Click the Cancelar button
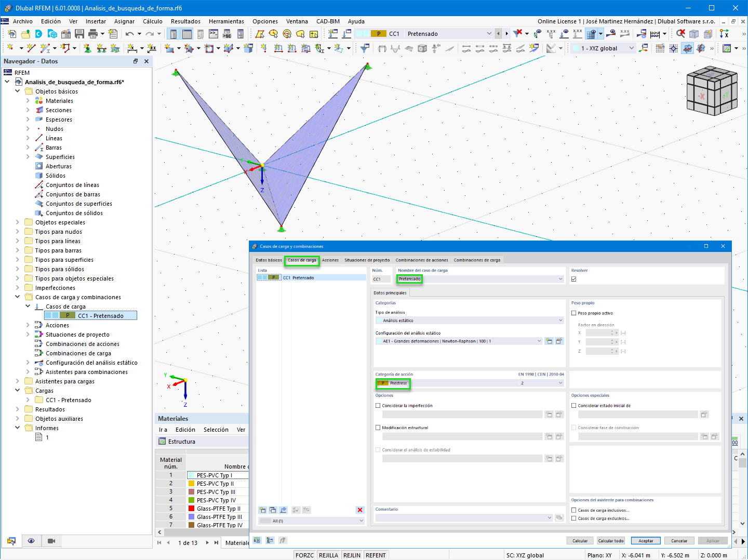Screen dimensions: 748x560 tap(679, 541)
